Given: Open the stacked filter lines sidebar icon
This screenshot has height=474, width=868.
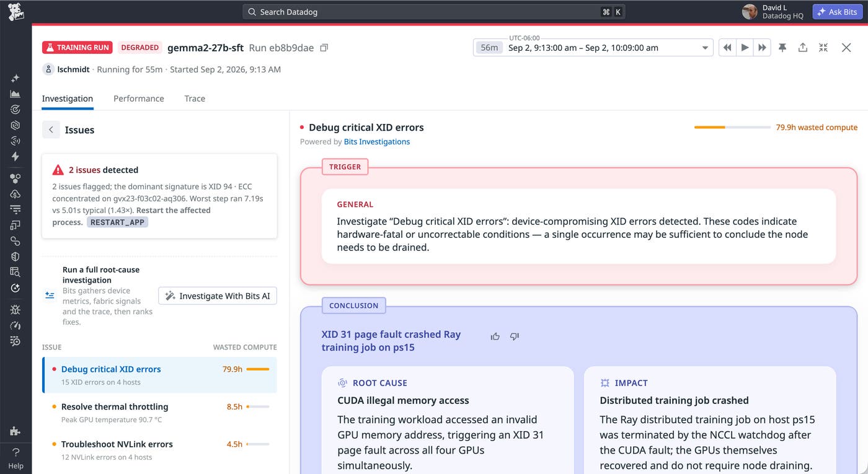Looking at the screenshot, I should click(x=15, y=209).
